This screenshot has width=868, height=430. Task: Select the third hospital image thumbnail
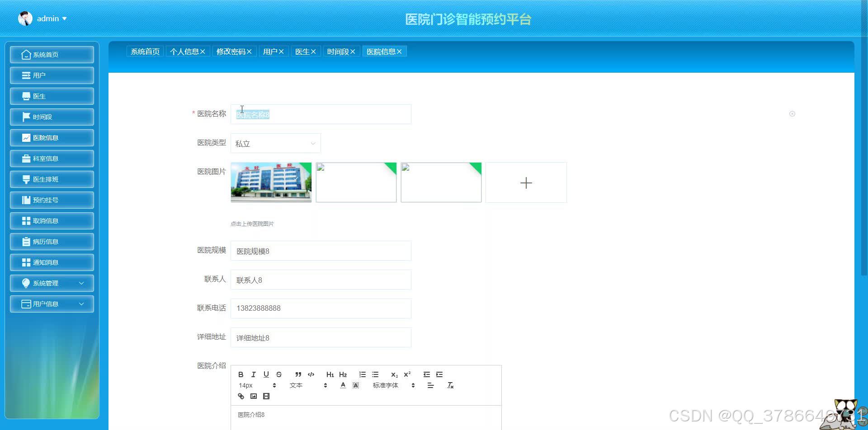(x=441, y=182)
